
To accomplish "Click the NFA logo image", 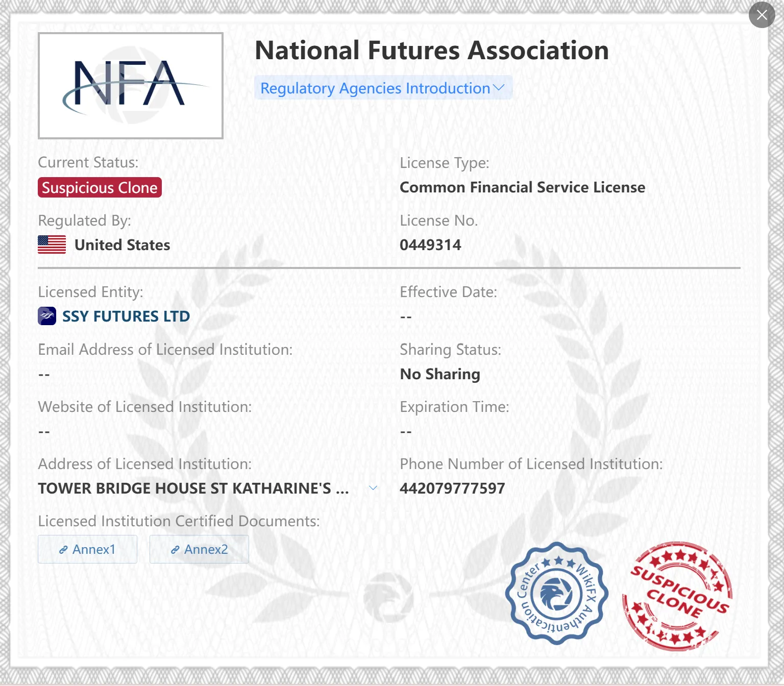I will (131, 85).
